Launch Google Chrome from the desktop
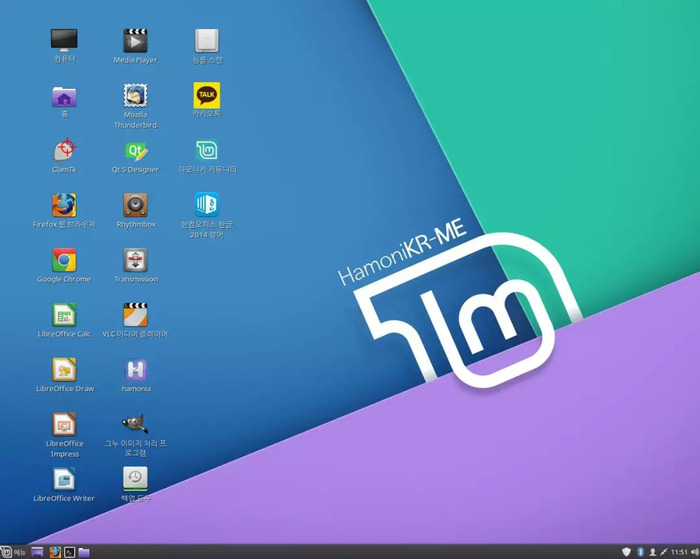The image size is (700, 559). (x=64, y=260)
